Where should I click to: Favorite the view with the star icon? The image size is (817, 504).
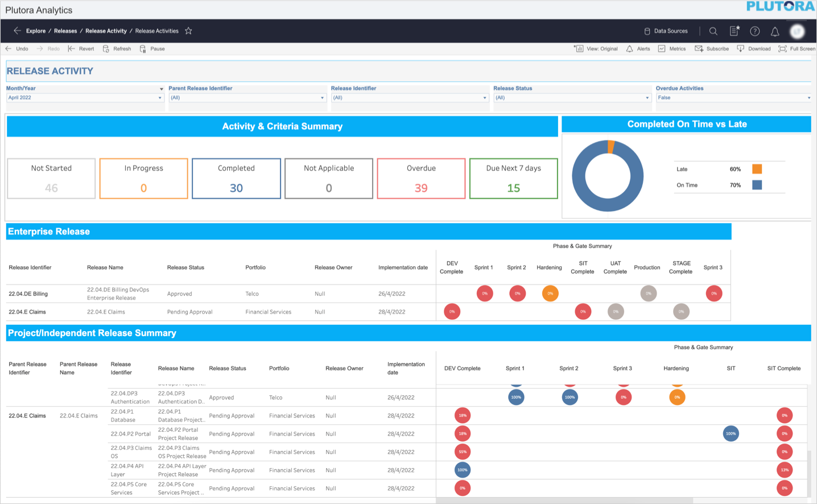coord(188,31)
